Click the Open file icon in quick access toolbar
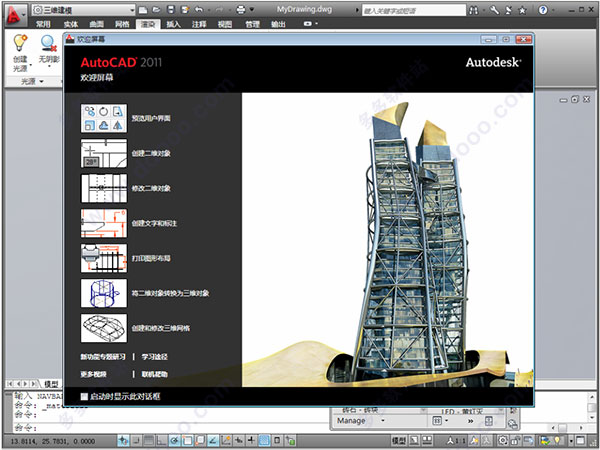 point(157,10)
